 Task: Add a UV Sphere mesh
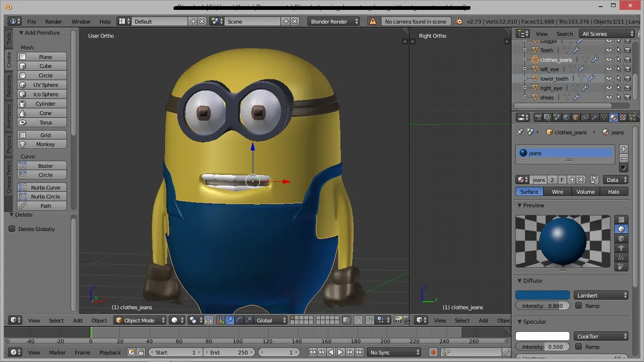pyautogui.click(x=42, y=85)
